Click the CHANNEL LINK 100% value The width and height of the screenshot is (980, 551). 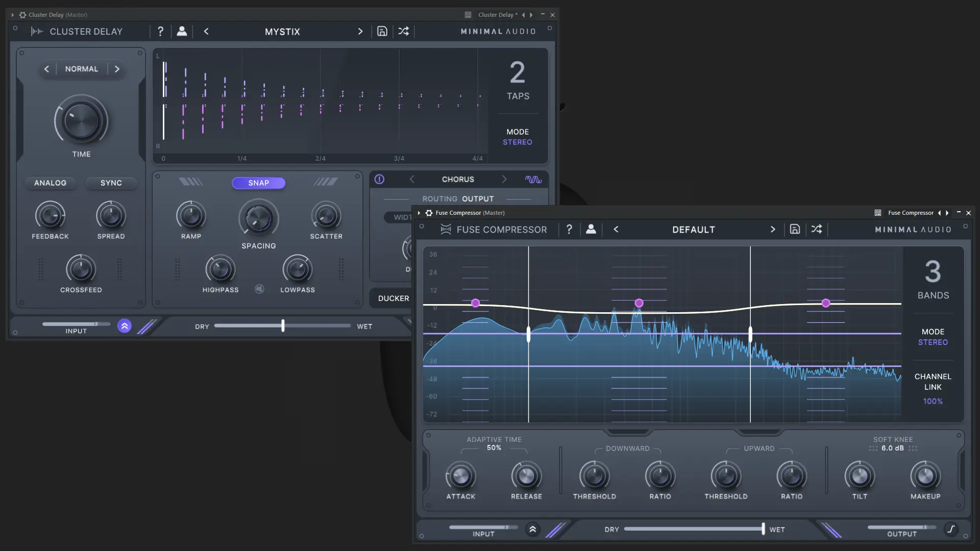pos(933,401)
